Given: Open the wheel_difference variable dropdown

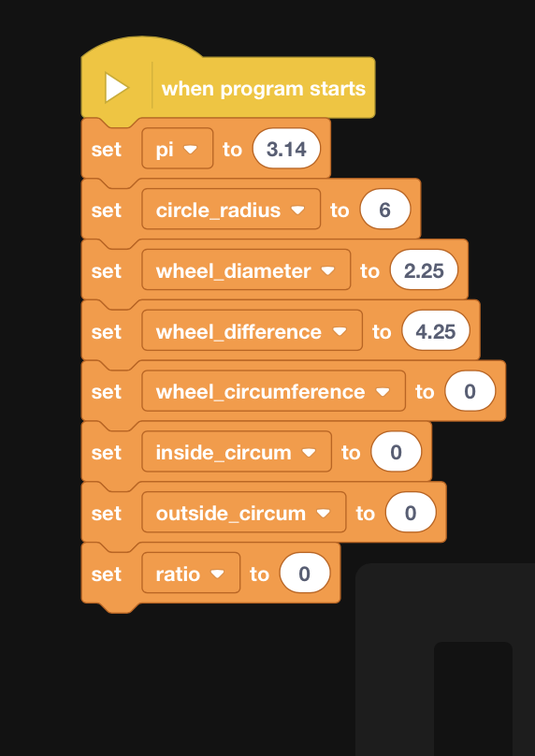Looking at the screenshot, I should [x=253, y=331].
